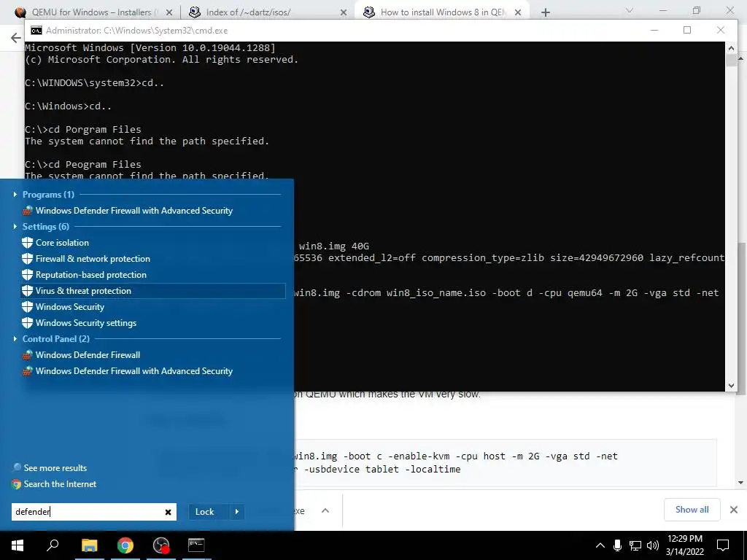Viewport: 747px width, 560px height.
Task: Open the clock showing 12:29 PM
Action: coord(684,545)
